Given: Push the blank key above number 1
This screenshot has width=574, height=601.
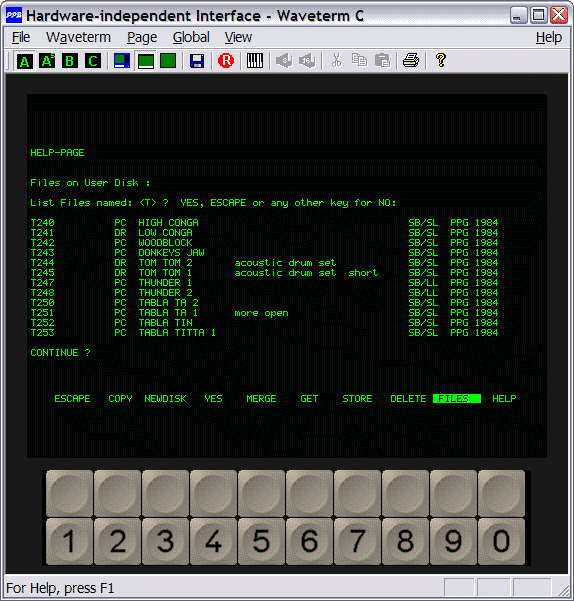Looking at the screenshot, I should 69,493.
